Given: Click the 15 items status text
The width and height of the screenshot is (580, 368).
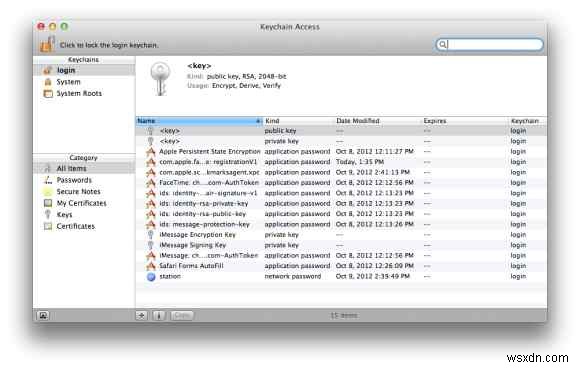Looking at the screenshot, I should 344,315.
